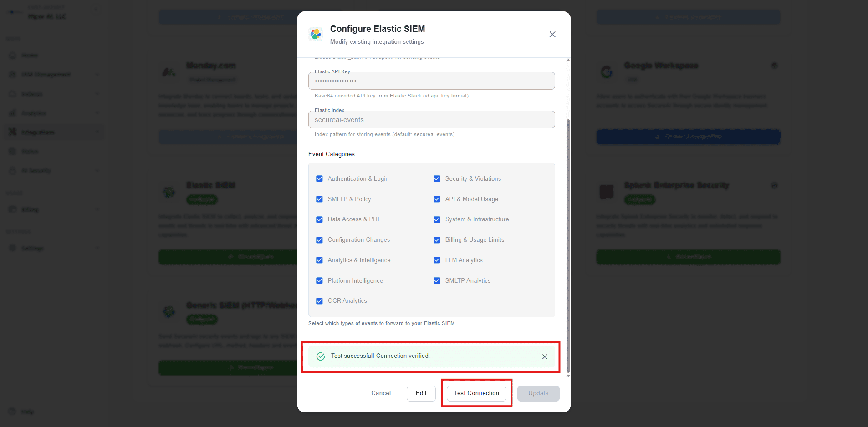Uncheck the SMLTP Analytics checkbox
This screenshot has width=868, height=427.
tap(437, 281)
